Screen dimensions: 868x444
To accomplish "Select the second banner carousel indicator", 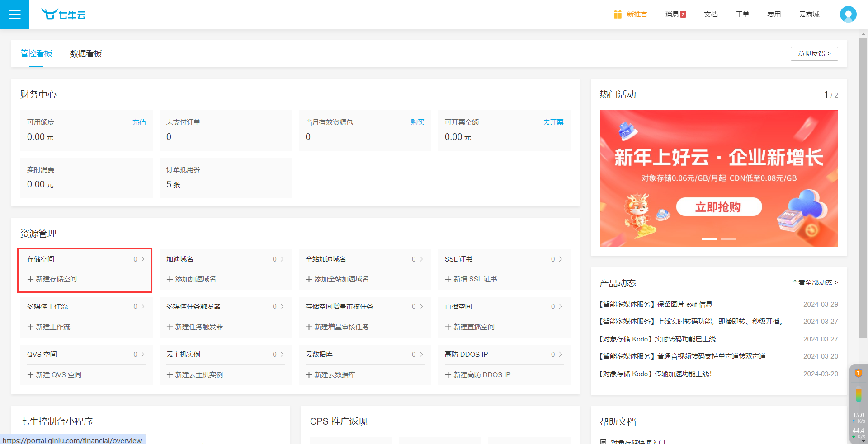I will (x=728, y=239).
